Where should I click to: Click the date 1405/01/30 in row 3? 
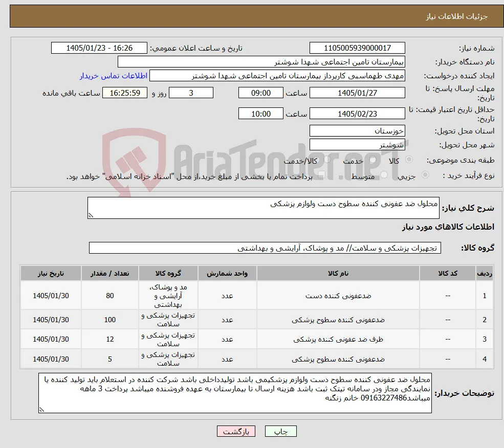click(51, 340)
